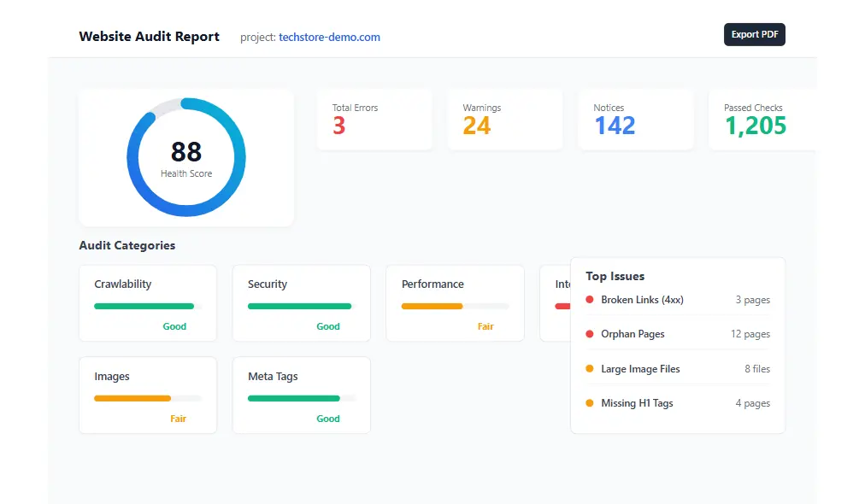The image size is (865, 504).
Task: Click the Good label under Crawlability
Action: (x=174, y=326)
